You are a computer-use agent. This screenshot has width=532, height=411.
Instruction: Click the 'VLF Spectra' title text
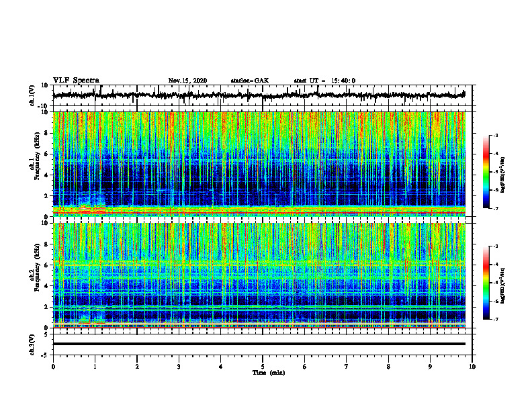(76, 81)
